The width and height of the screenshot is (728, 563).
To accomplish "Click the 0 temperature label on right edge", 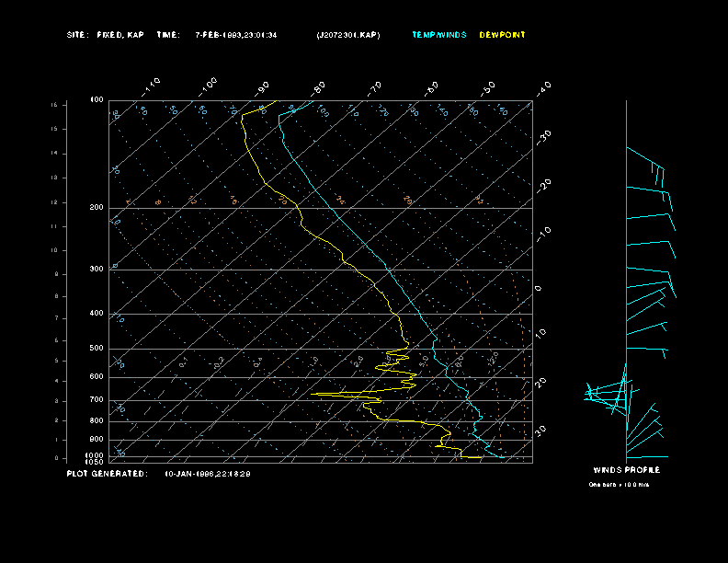I will pos(538,289).
